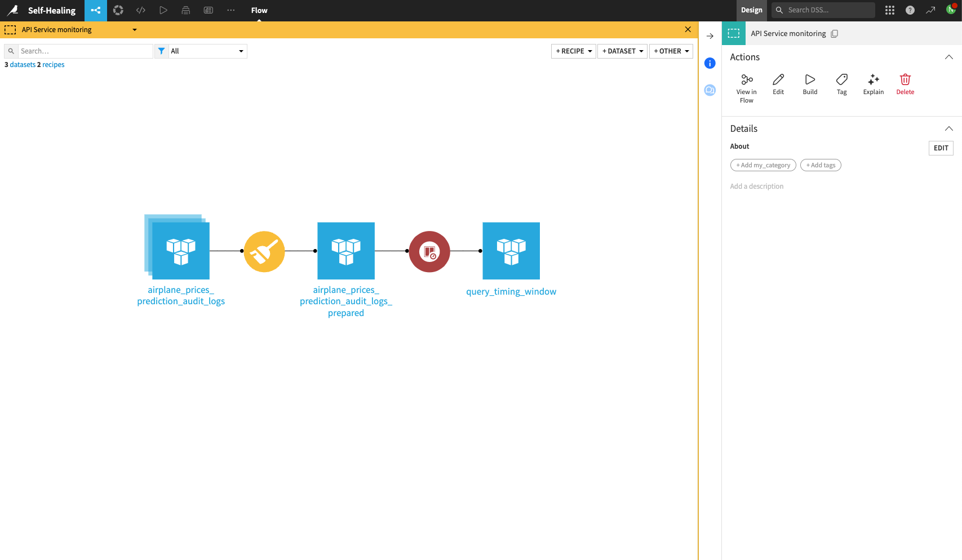Click the EDIT button in About section
The width and height of the screenshot is (962, 560).
(941, 148)
